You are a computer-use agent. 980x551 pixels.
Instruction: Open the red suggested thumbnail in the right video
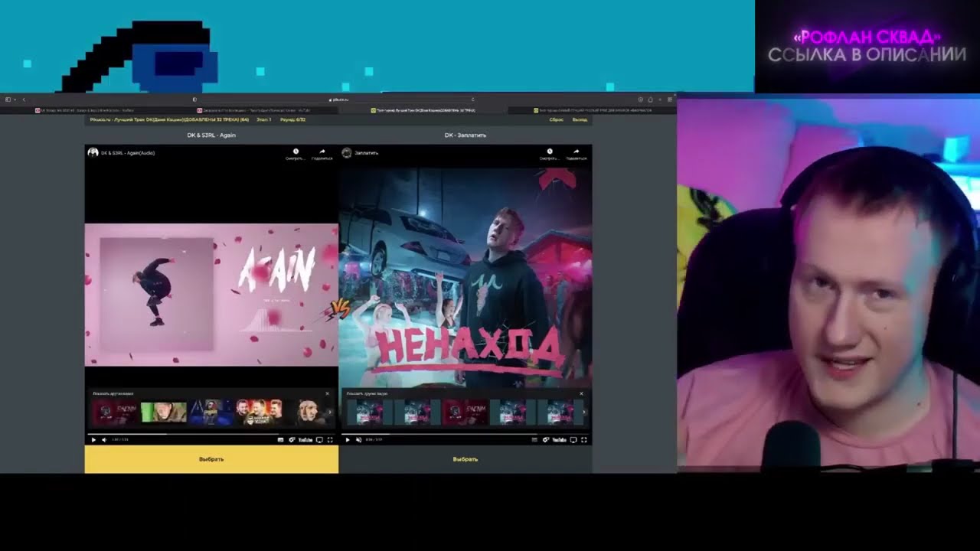(465, 412)
